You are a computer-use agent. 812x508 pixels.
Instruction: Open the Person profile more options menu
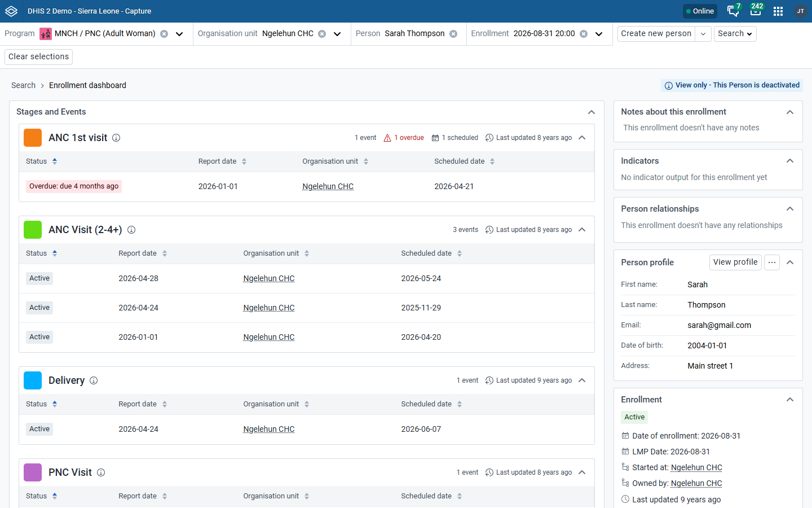click(772, 262)
